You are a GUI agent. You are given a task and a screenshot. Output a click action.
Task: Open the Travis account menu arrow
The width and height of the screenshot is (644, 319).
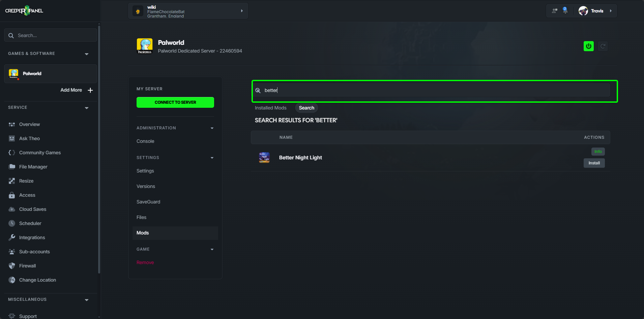(x=611, y=11)
